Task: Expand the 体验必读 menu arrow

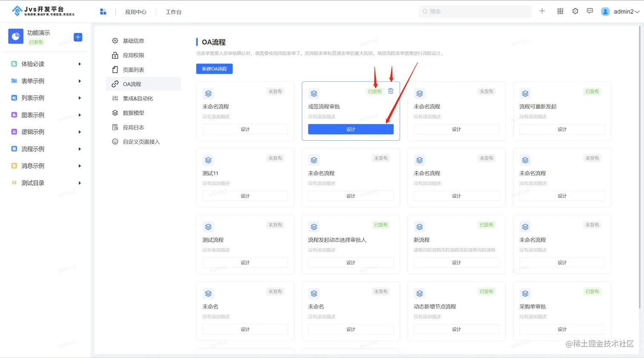Action: coord(80,64)
